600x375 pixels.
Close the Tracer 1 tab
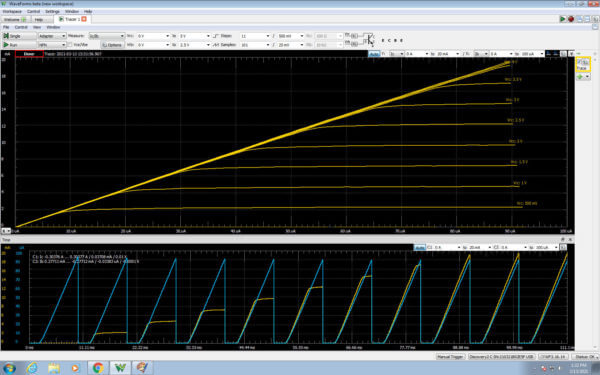click(x=84, y=19)
